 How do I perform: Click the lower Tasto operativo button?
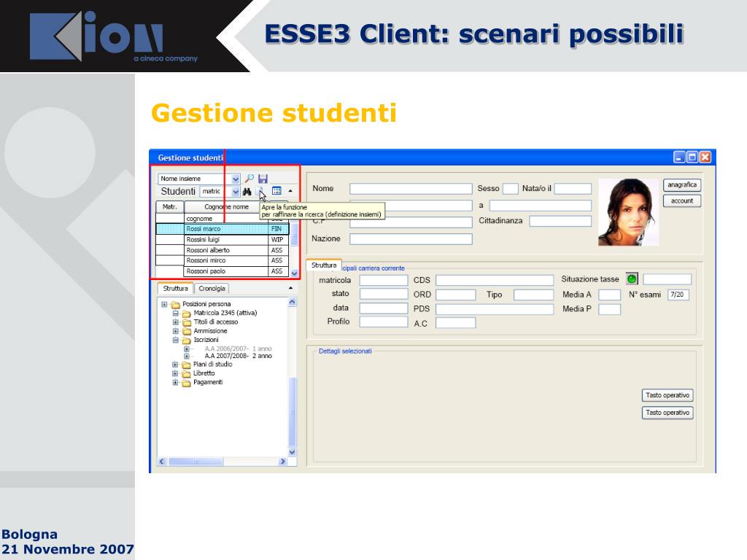click(x=667, y=413)
